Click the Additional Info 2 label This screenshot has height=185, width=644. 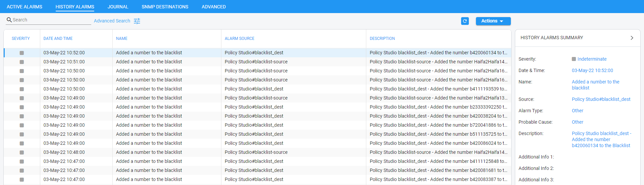pyautogui.click(x=536, y=168)
